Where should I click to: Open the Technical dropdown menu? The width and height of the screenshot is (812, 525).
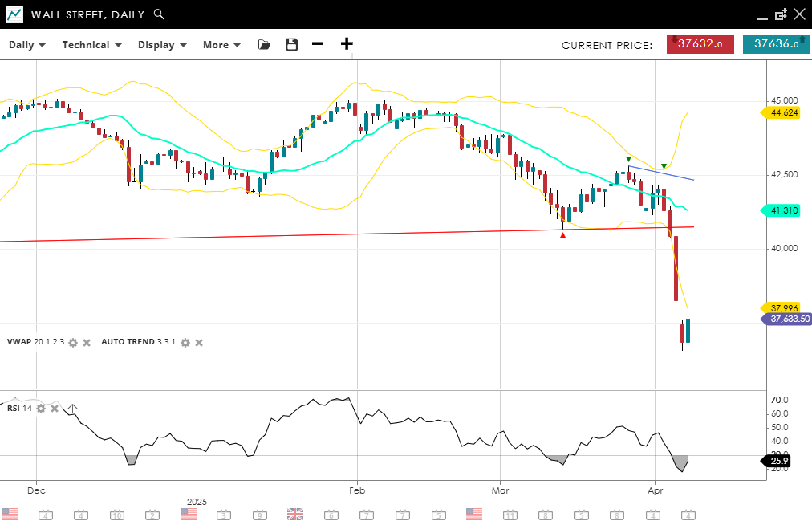(91, 45)
